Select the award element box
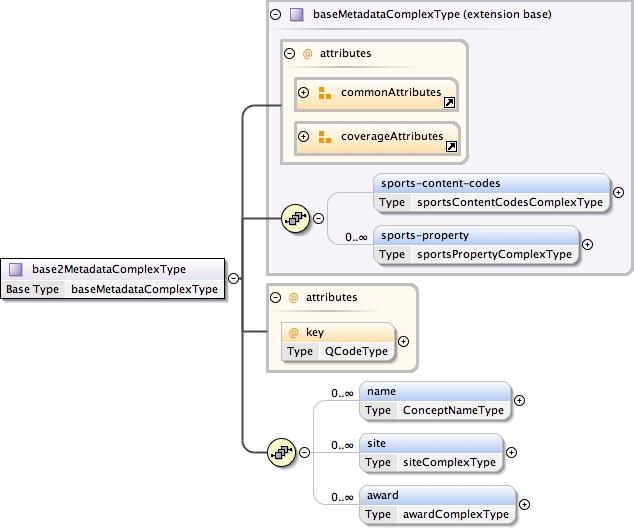The height and width of the screenshot is (529, 634). [x=436, y=495]
